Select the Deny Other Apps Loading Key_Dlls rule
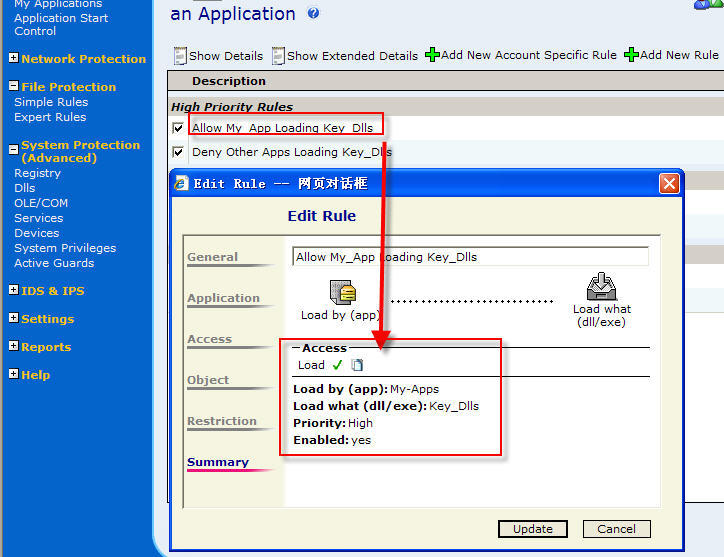This screenshot has width=724, height=557. [292, 152]
